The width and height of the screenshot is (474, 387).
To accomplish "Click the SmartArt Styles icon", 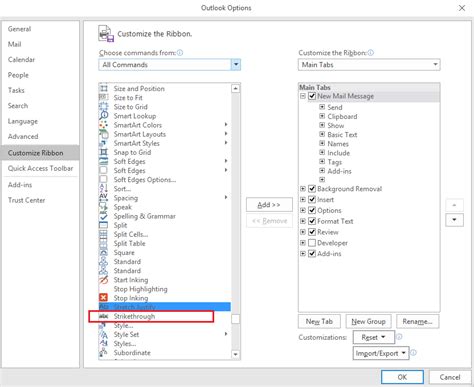I will [104, 143].
